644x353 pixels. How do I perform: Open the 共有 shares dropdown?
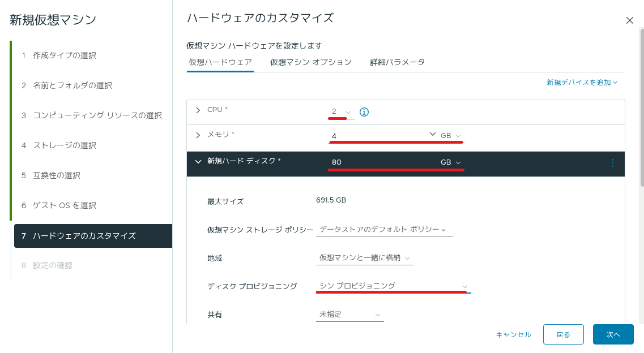click(349, 315)
